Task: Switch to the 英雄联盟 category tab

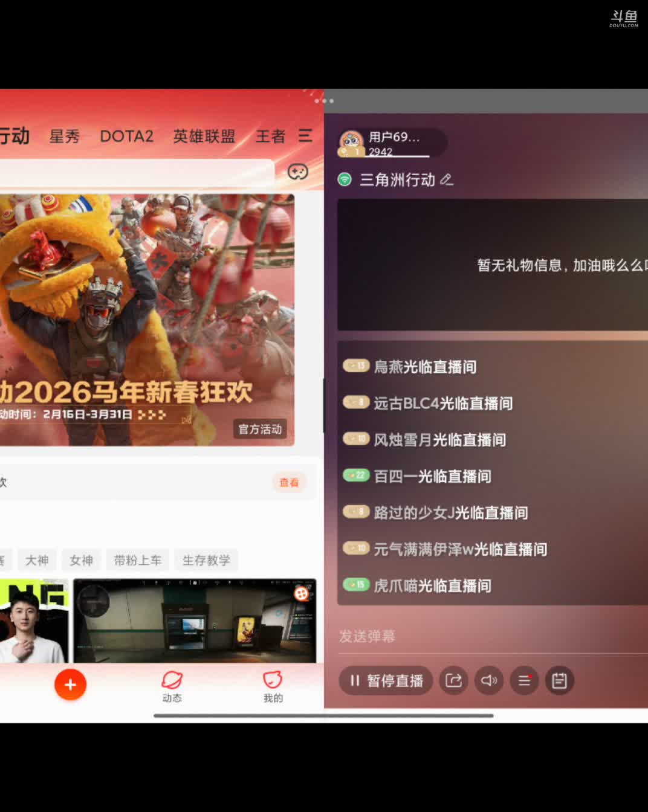Action: 204,137
